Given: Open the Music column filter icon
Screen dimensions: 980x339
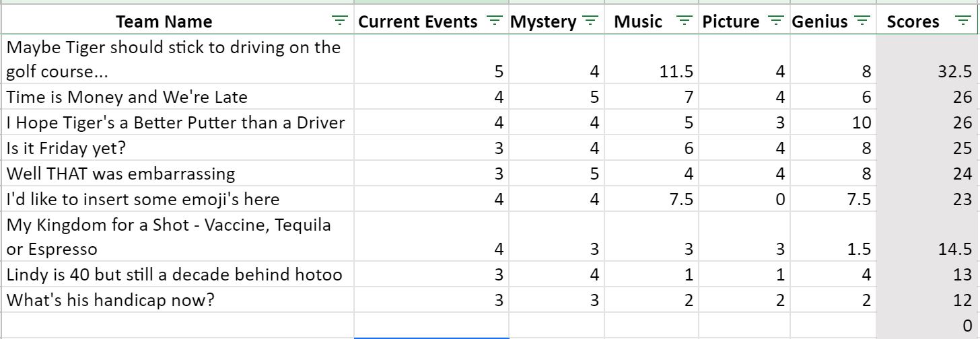Looking at the screenshot, I should click(685, 22).
